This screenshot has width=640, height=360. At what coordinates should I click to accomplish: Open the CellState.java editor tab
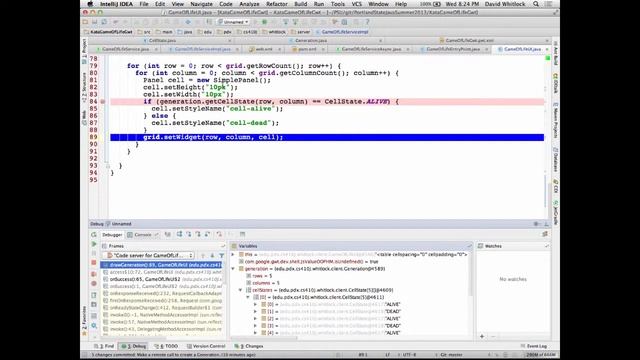(162, 40)
